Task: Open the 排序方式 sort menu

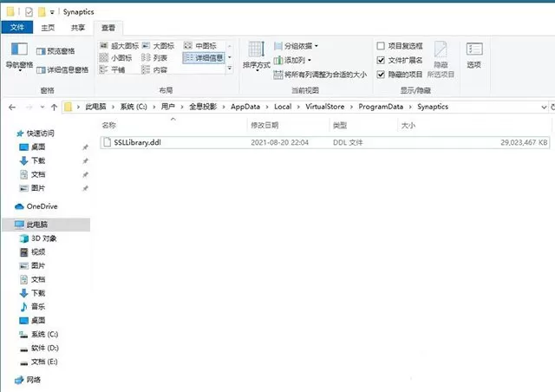Action: point(257,56)
